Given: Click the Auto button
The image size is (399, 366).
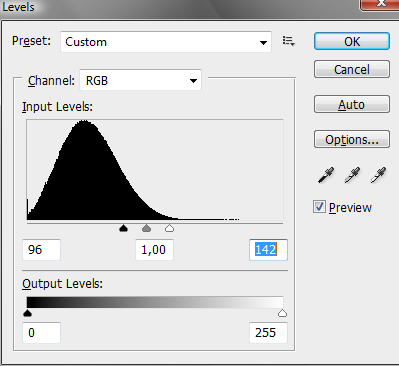Looking at the screenshot, I should (x=352, y=104).
